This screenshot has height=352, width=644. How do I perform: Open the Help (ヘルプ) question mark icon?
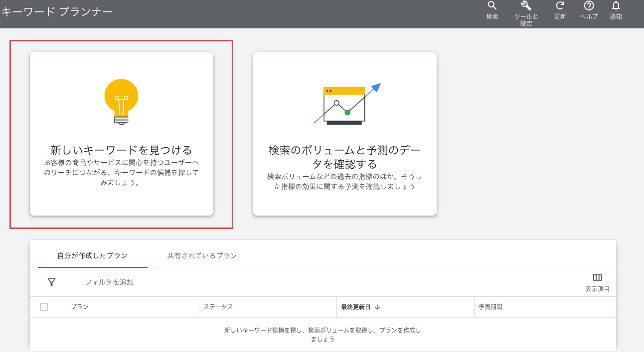tap(589, 6)
